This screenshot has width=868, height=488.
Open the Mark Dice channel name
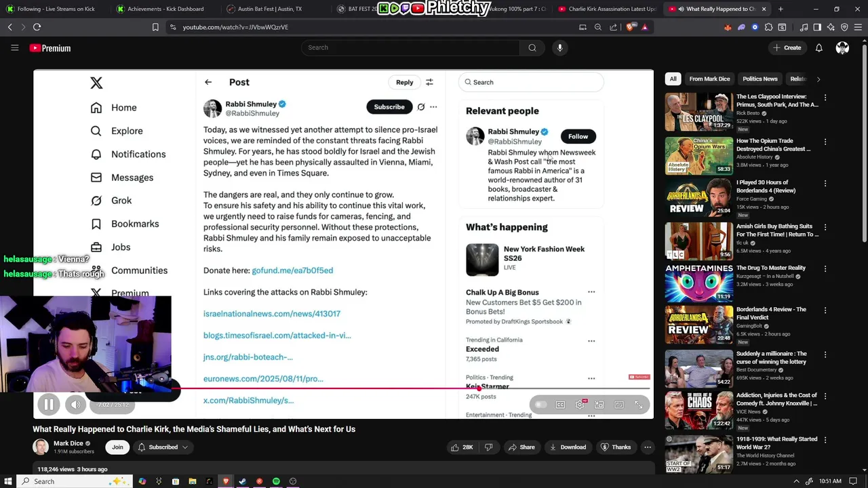[68, 443]
